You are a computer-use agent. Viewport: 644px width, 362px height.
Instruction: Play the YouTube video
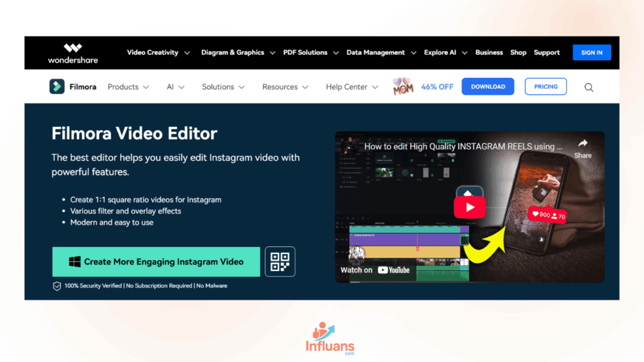(469, 207)
